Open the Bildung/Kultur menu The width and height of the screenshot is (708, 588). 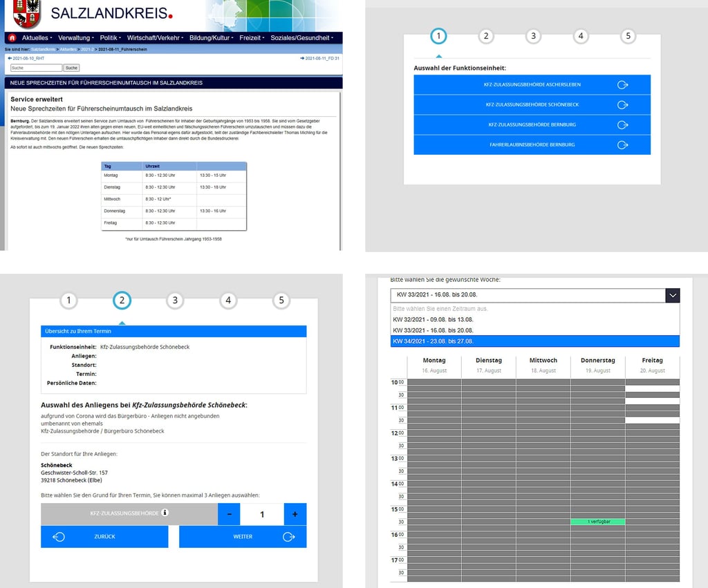point(212,38)
